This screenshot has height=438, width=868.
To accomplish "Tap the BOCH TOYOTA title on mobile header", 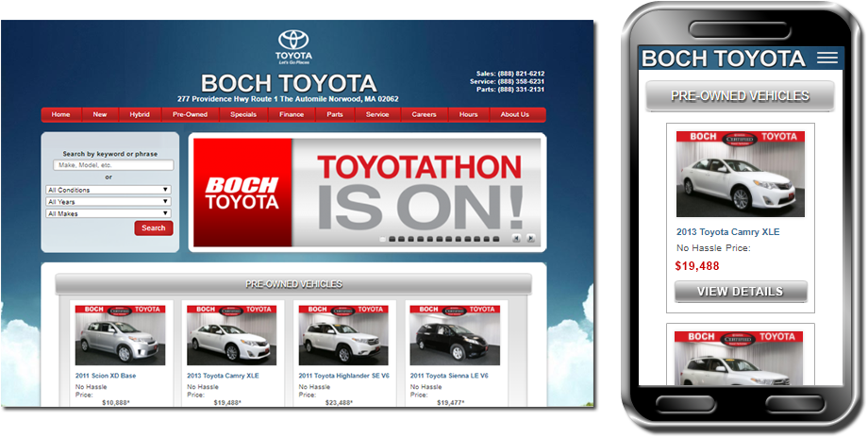I will (x=724, y=59).
